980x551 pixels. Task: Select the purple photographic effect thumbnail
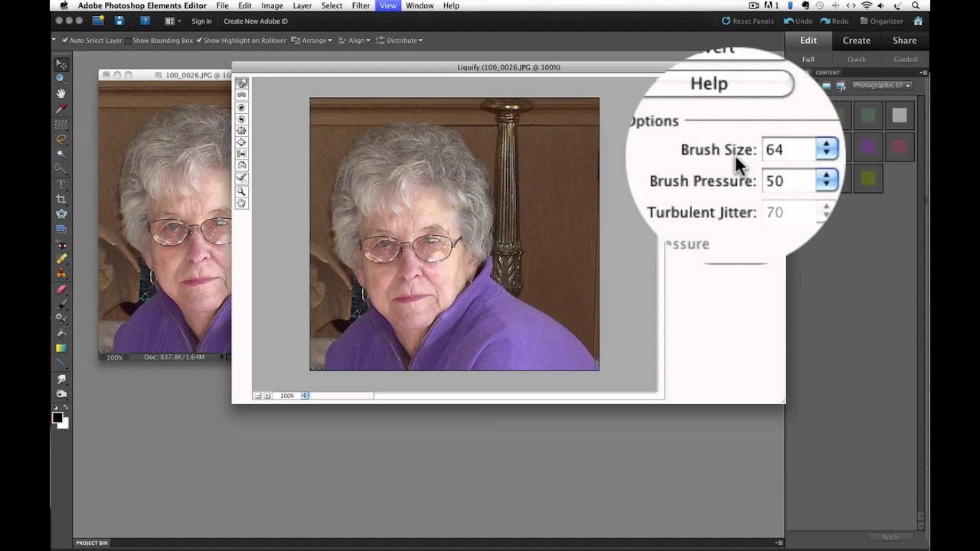(x=867, y=147)
